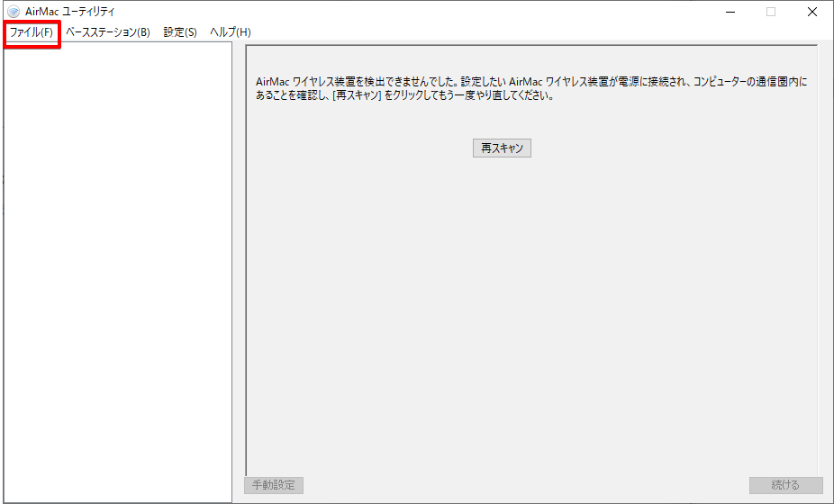Open the ファイル(F) menu

(32, 32)
